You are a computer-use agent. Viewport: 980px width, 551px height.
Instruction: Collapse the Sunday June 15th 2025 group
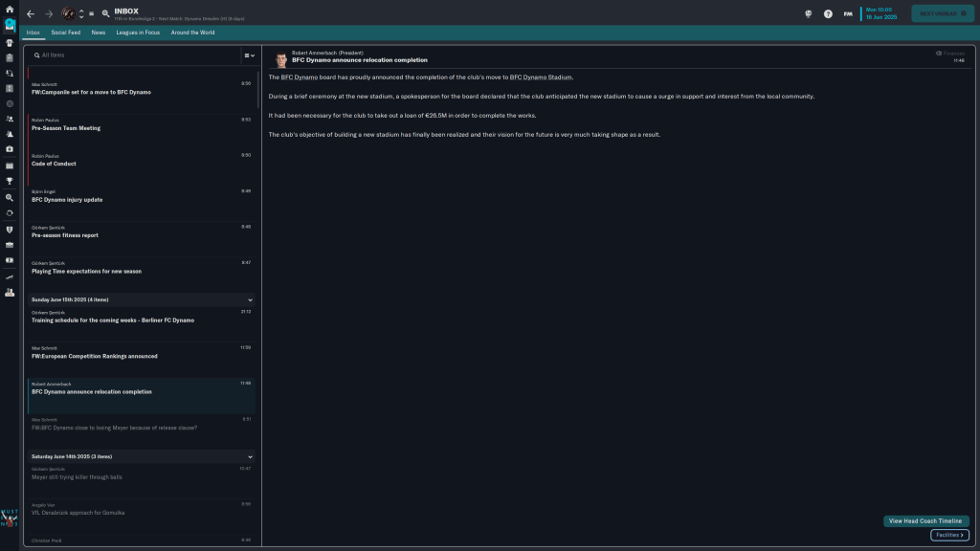250,299
